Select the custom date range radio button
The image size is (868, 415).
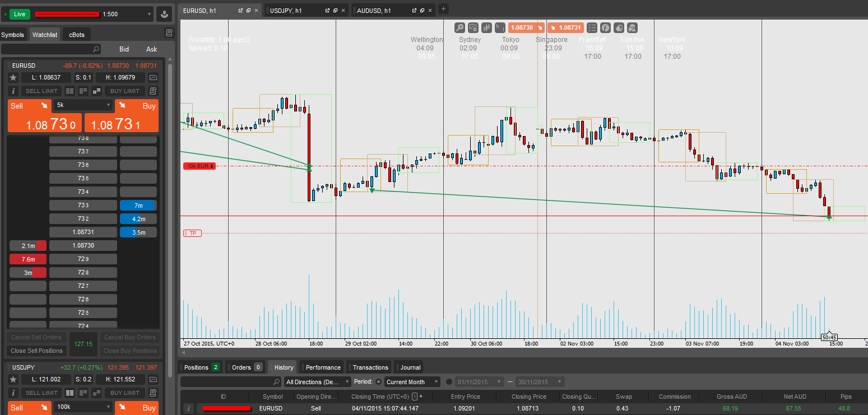449,382
